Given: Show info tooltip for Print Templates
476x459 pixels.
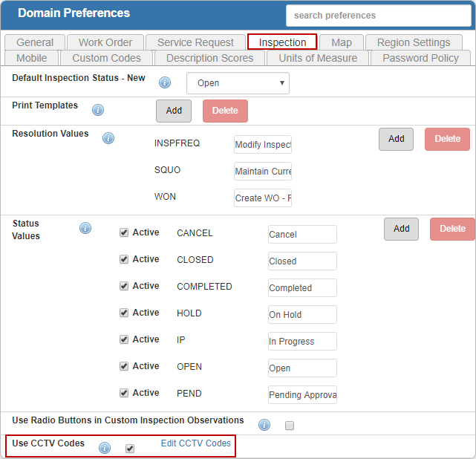Looking at the screenshot, I should coord(98,110).
